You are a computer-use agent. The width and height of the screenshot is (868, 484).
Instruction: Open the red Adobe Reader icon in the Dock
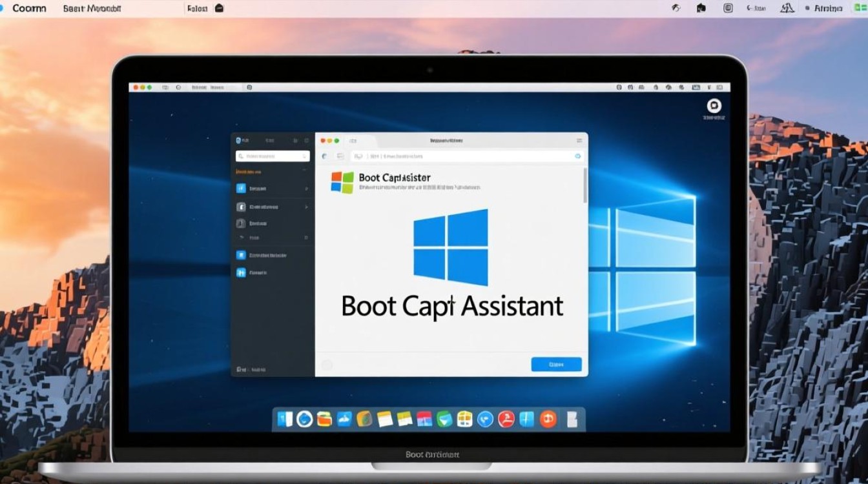[504, 419]
